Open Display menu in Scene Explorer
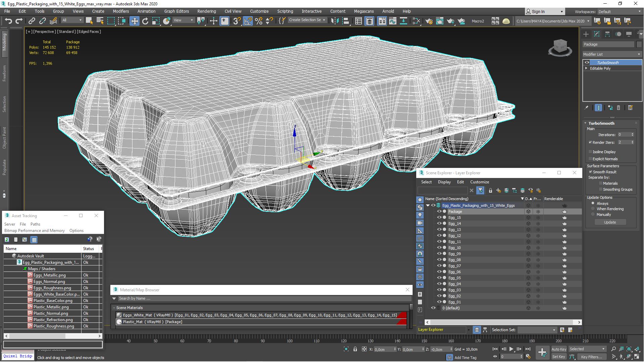The width and height of the screenshot is (644, 362). (444, 182)
